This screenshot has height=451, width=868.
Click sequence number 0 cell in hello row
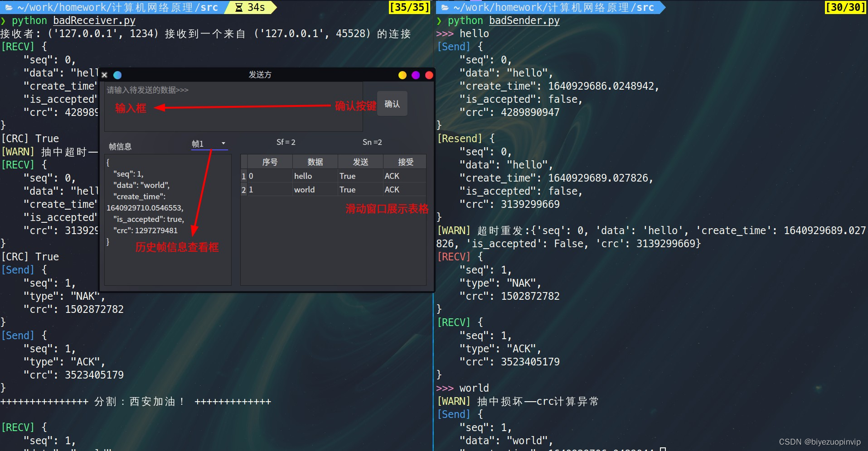270,176
